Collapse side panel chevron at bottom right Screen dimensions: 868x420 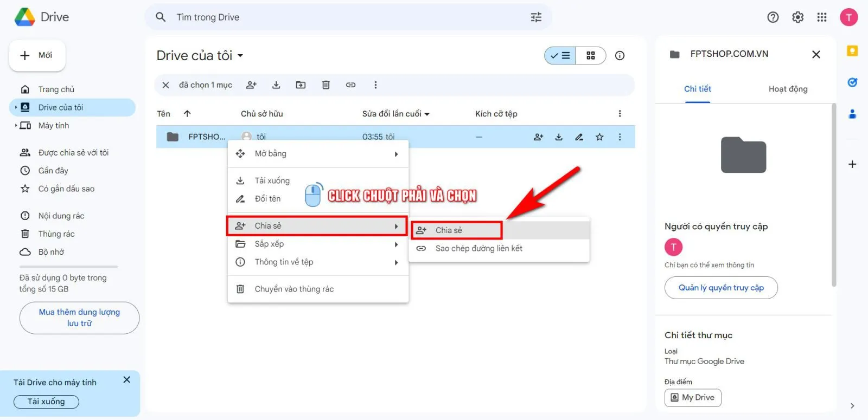coord(852,406)
